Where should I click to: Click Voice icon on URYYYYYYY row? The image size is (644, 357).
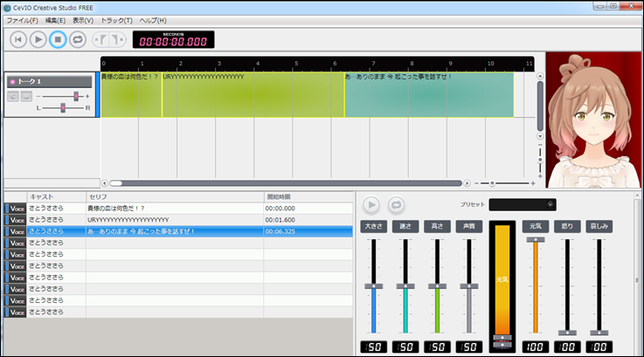[x=16, y=220]
